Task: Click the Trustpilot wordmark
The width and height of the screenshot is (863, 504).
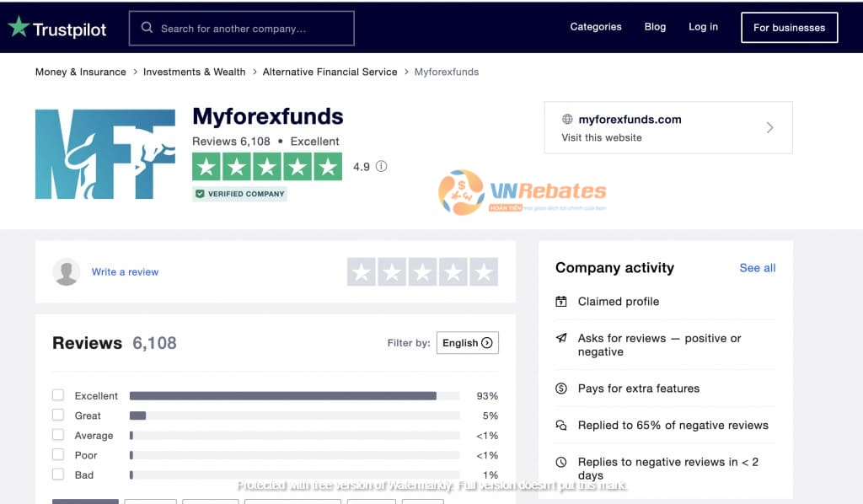Action: point(69,29)
